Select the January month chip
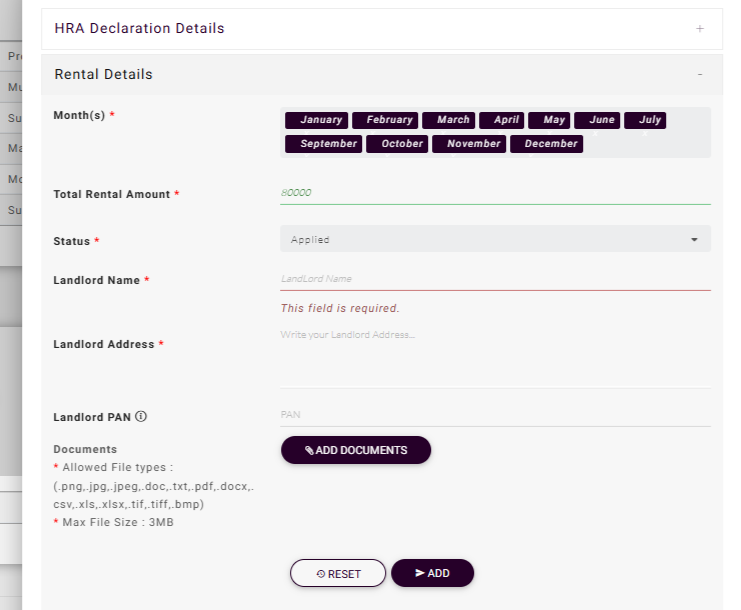The height and width of the screenshot is (610, 741). [x=316, y=120]
